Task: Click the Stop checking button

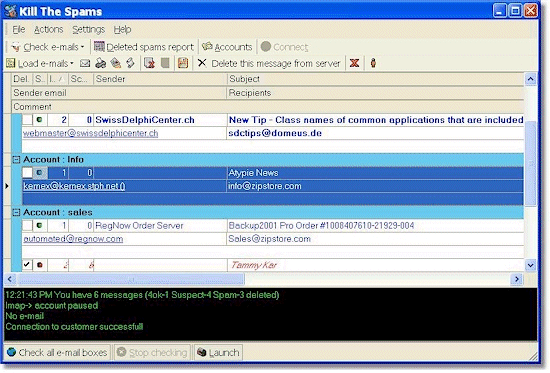Action: coord(152,352)
